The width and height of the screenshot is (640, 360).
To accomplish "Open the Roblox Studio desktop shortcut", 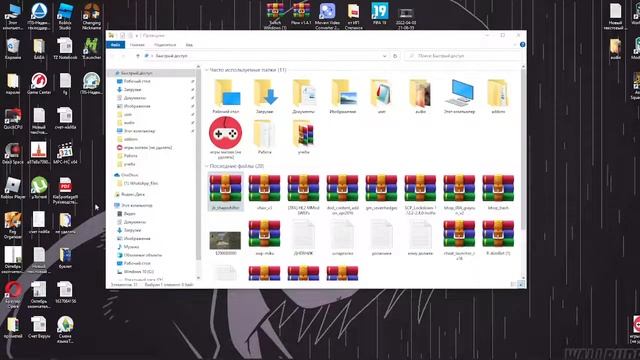I will (65, 16).
